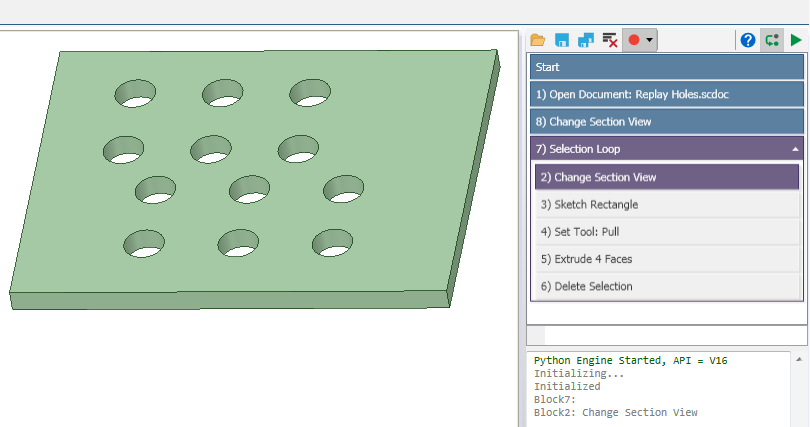Screen dimensions: 810x427
Task: Save the script with the disk icon
Action: tap(562, 40)
